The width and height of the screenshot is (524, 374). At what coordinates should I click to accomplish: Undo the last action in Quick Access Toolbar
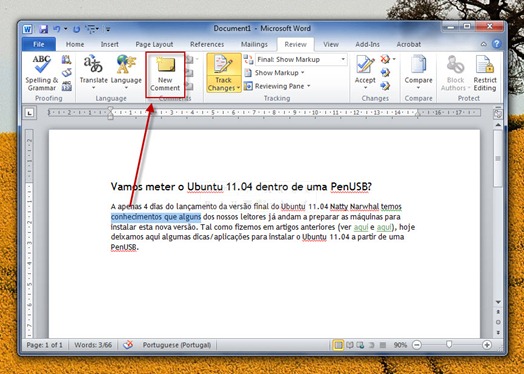click(57, 29)
